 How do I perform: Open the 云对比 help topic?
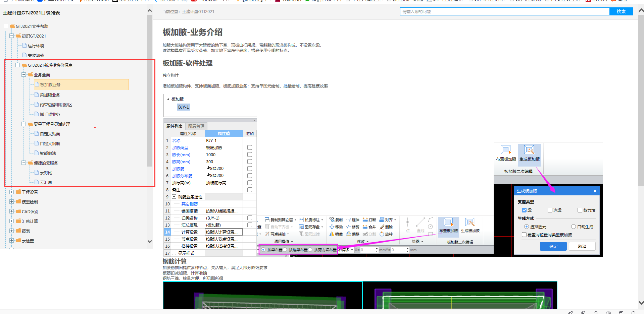(x=46, y=173)
